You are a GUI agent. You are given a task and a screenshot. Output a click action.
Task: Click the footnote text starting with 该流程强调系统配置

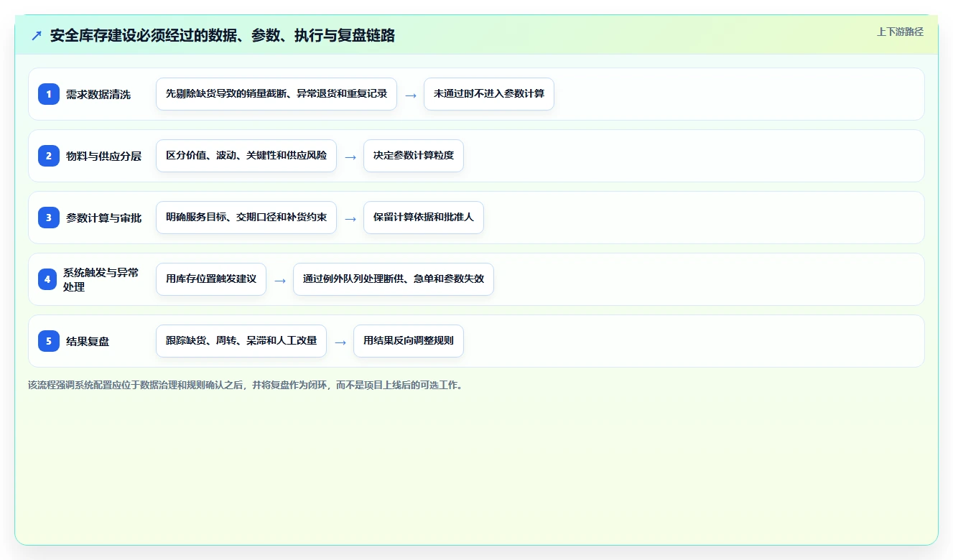pos(246,385)
